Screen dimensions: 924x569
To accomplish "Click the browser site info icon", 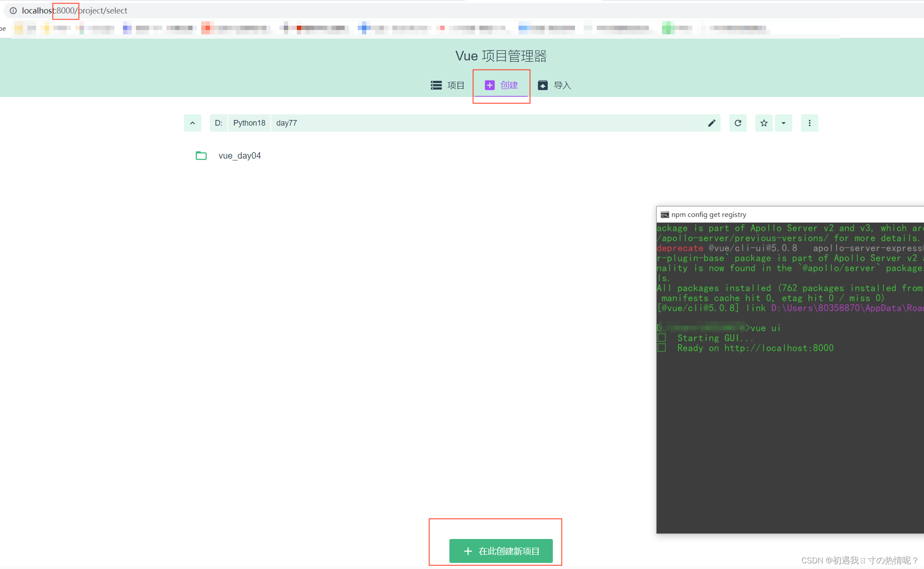I will coord(13,10).
